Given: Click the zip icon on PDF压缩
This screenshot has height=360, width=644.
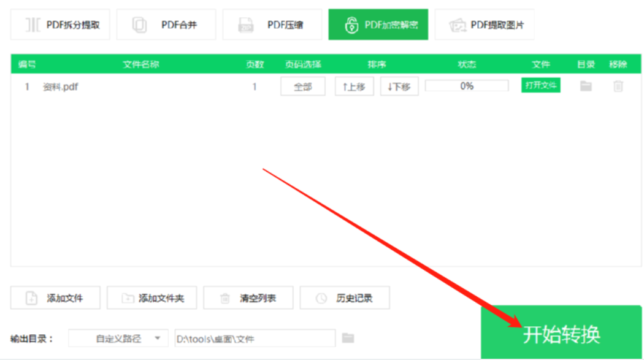Looking at the screenshot, I should tap(245, 25).
